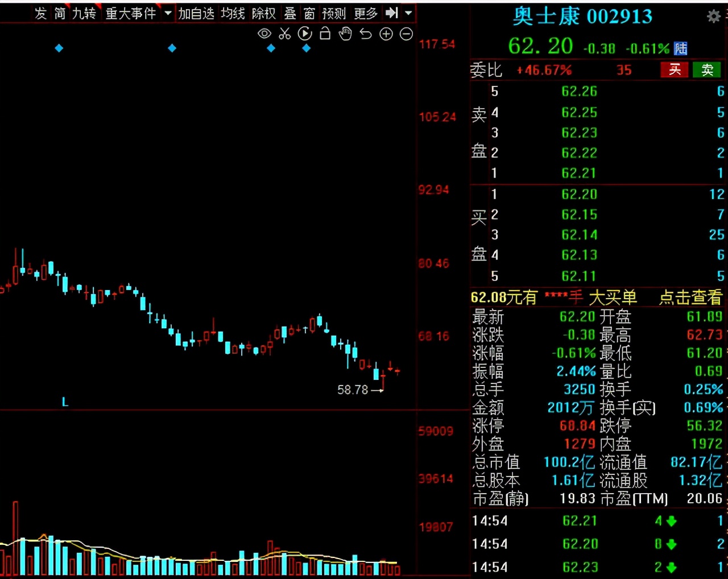728x579 pixels.
Task: Click the third blue diamond event marker
Action: point(271,48)
